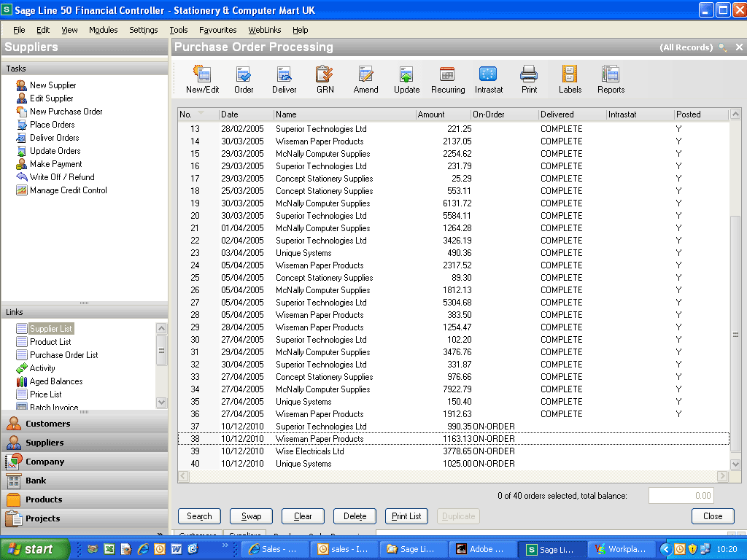
Task: Click the Amend toolbar icon
Action: pos(366,79)
